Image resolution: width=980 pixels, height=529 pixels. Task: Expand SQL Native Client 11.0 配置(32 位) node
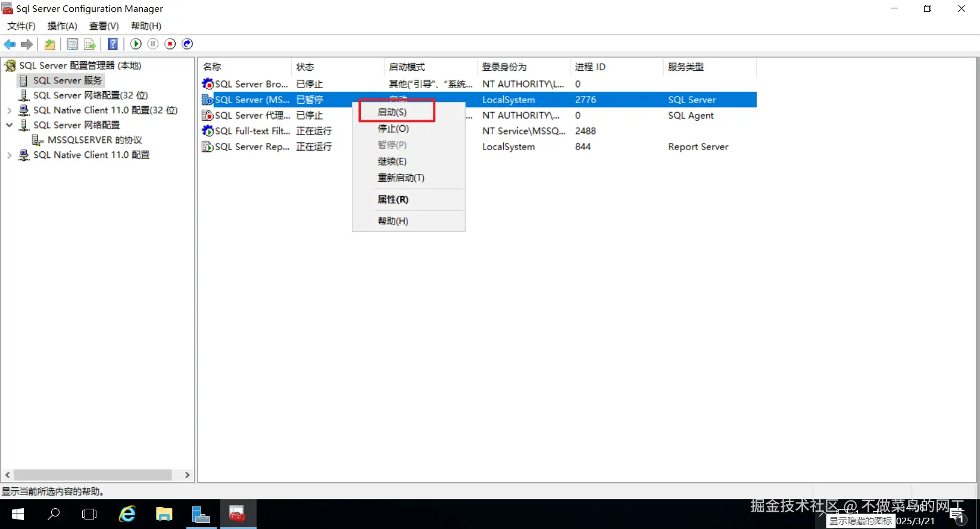click(9, 110)
